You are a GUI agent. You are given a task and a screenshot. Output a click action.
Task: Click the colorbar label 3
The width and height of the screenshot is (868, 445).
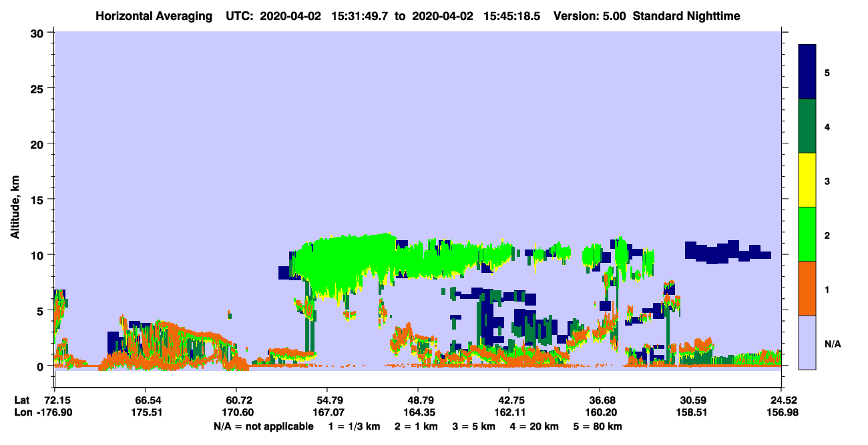click(x=827, y=180)
